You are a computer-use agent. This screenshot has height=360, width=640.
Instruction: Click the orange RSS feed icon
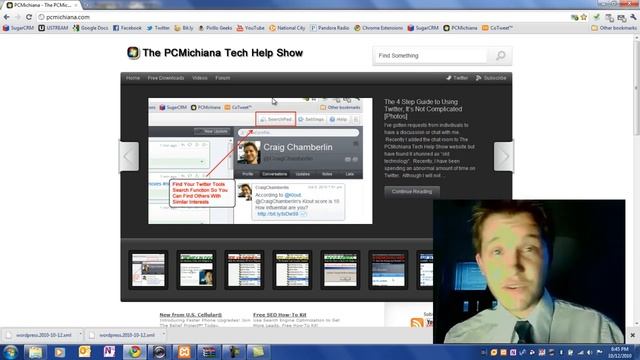pyautogui.click(x=417, y=322)
